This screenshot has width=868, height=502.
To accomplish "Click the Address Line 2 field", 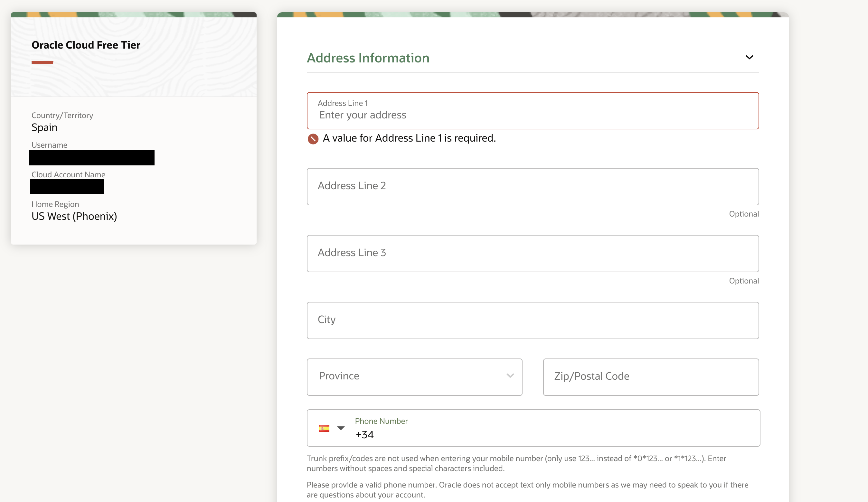I will [x=532, y=186].
